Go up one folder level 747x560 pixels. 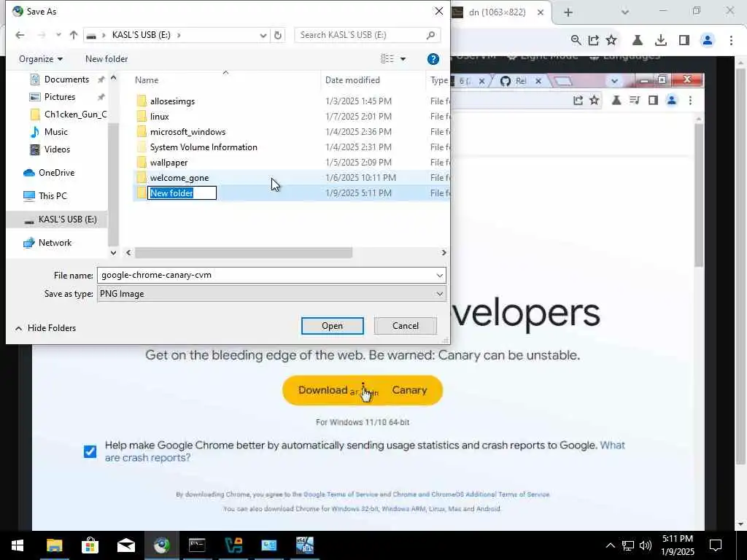point(74,35)
